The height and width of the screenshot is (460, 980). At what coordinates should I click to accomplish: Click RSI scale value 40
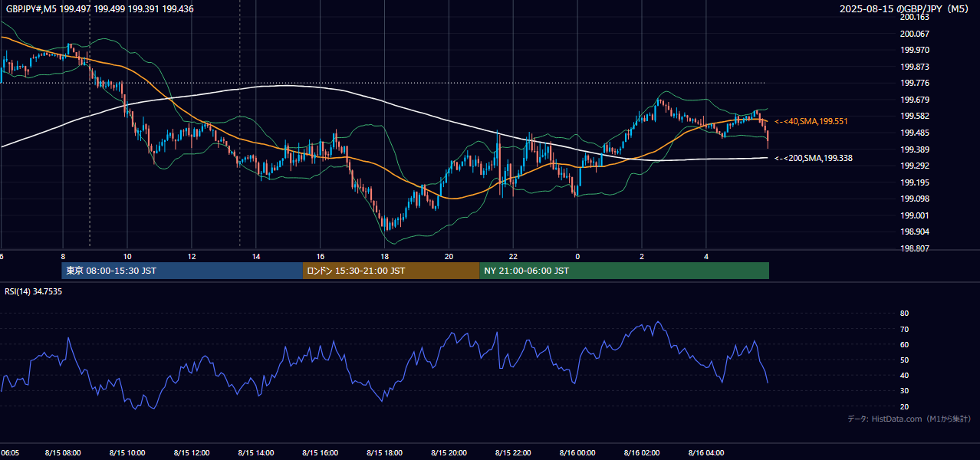coord(904,375)
